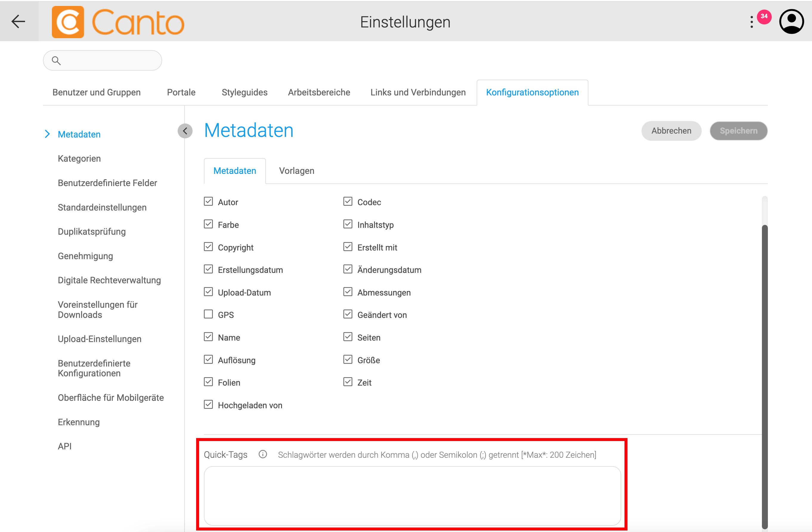
Task: Uncheck the Codec checkbox
Action: point(348,202)
